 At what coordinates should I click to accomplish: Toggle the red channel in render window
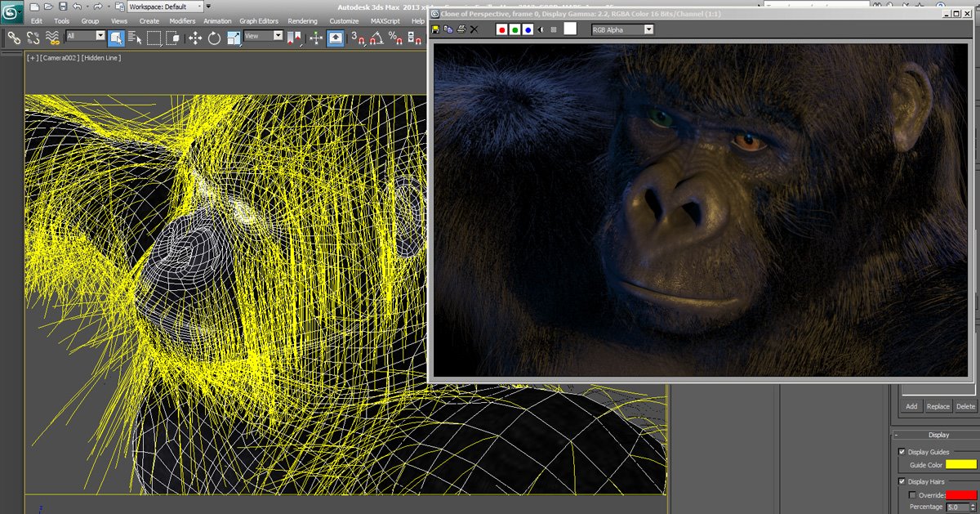(502, 29)
